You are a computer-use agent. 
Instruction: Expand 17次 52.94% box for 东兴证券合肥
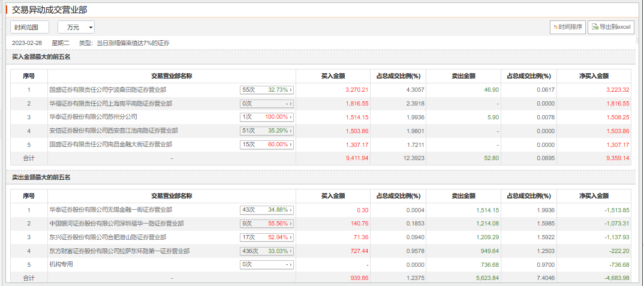(267, 237)
